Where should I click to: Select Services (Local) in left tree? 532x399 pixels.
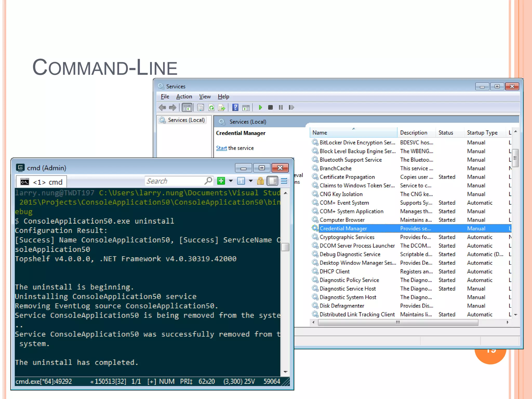point(183,120)
